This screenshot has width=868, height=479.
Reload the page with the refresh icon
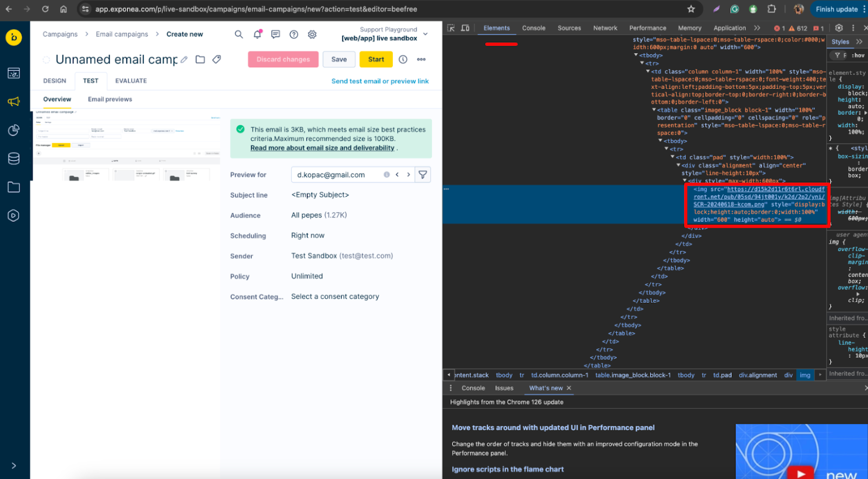45,9
